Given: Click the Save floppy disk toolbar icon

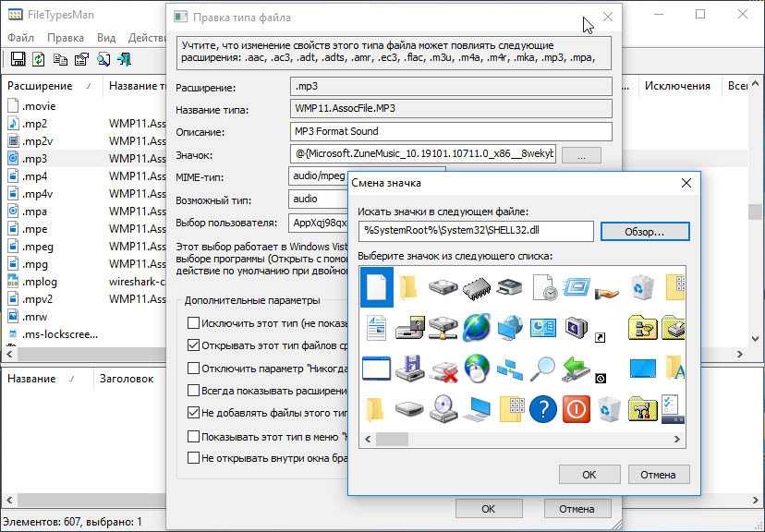Looking at the screenshot, I should click(x=17, y=60).
